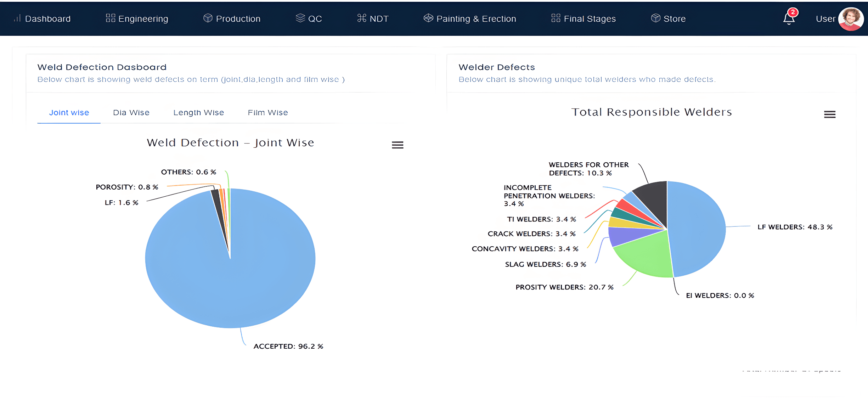Click the 'Weld Defection Dasboard' heading
Image resolution: width=868 pixels, height=399 pixels.
102,67
